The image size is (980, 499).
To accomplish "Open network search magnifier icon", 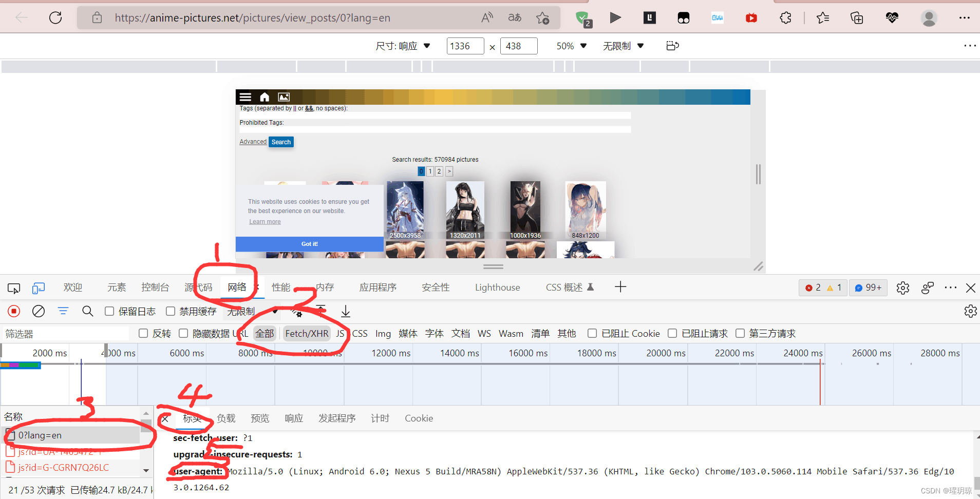I will 88,311.
